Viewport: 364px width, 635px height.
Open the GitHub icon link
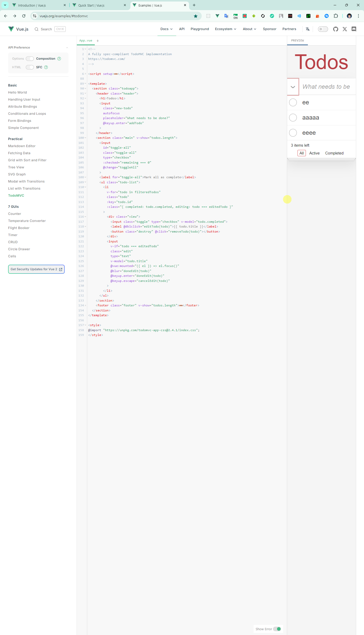point(336,29)
